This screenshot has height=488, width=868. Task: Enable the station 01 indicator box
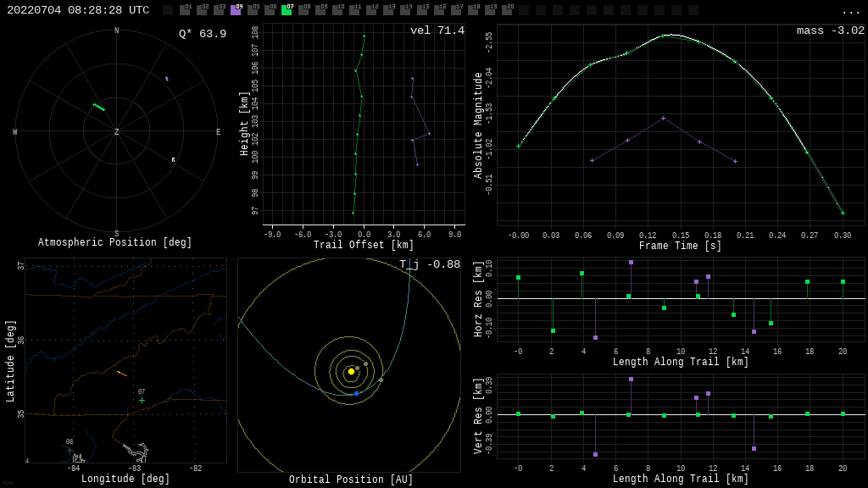pyautogui.click(x=185, y=10)
